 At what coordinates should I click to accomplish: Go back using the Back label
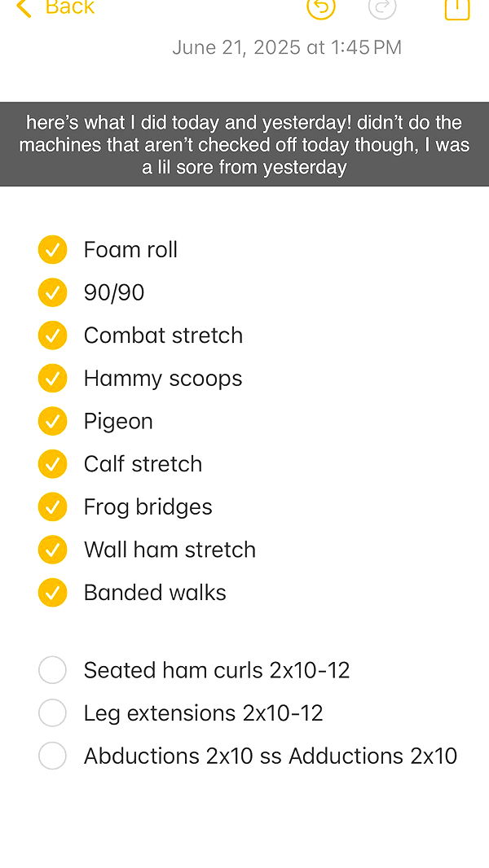tap(70, 7)
